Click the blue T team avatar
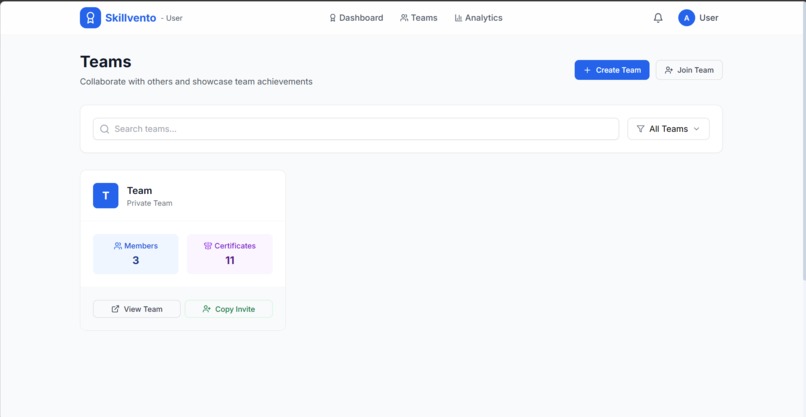This screenshot has width=806, height=417. click(x=105, y=195)
